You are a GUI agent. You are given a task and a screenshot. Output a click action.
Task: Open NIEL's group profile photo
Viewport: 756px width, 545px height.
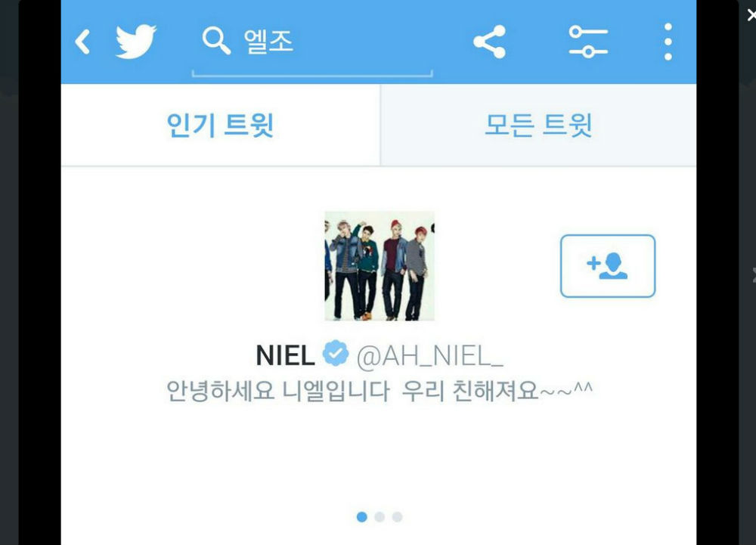point(380,266)
